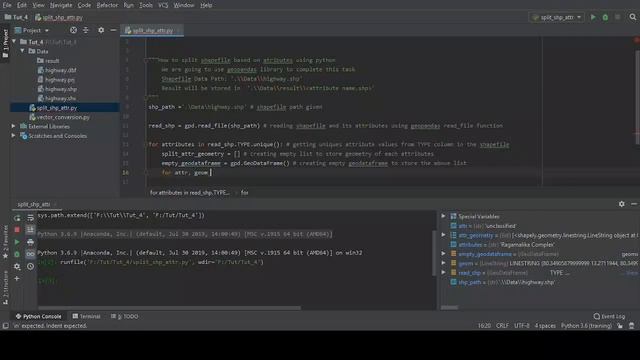Screen dimensions: 640x360
Task: Switch to the Terminal tool tab
Action: pyautogui.click(x=86, y=316)
